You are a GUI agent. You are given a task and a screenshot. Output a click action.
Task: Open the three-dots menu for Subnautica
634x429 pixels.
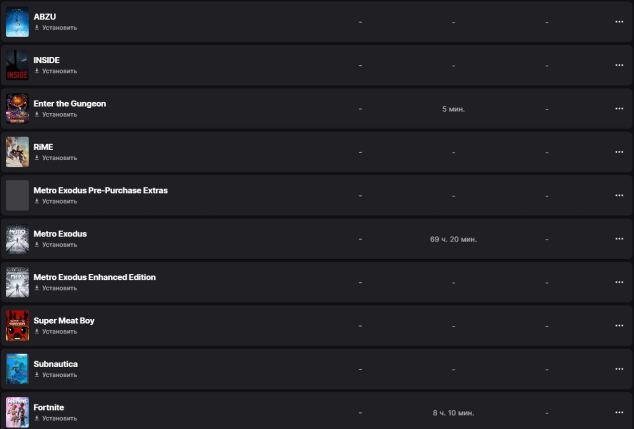(x=619, y=368)
